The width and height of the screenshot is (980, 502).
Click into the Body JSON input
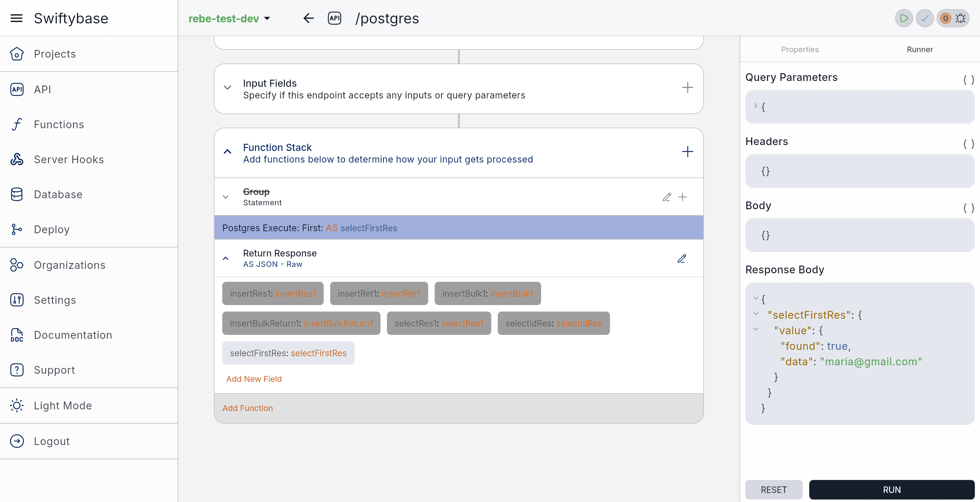(859, 235)
